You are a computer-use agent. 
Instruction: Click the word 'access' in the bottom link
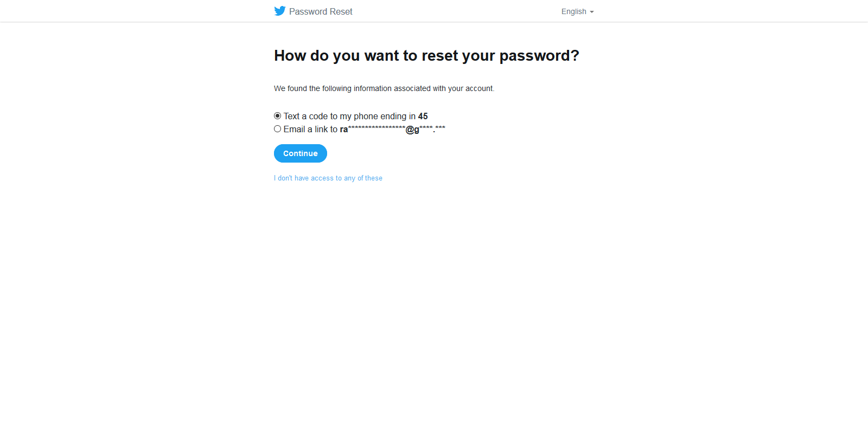click(x=322, y=178)
